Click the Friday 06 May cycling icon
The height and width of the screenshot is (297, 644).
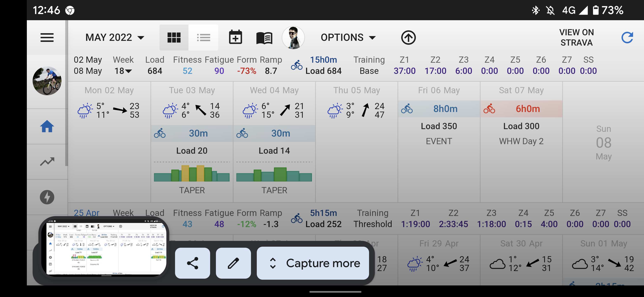407,109
